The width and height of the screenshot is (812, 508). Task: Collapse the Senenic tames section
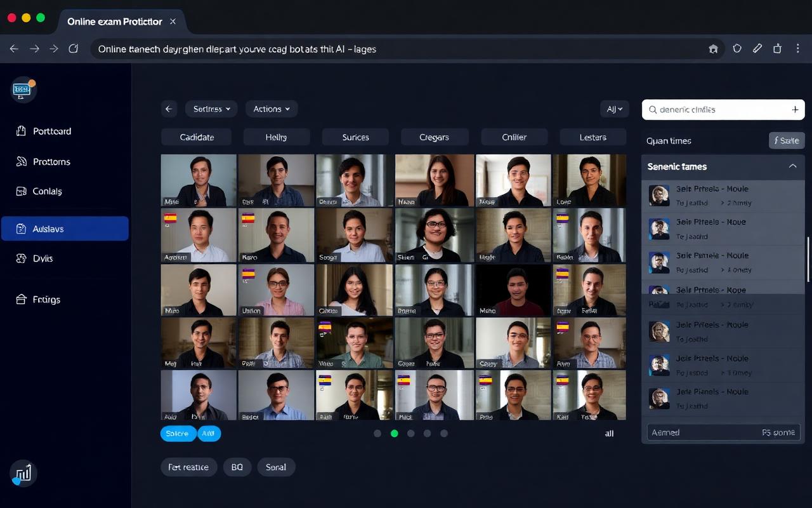tap(792, 166)
